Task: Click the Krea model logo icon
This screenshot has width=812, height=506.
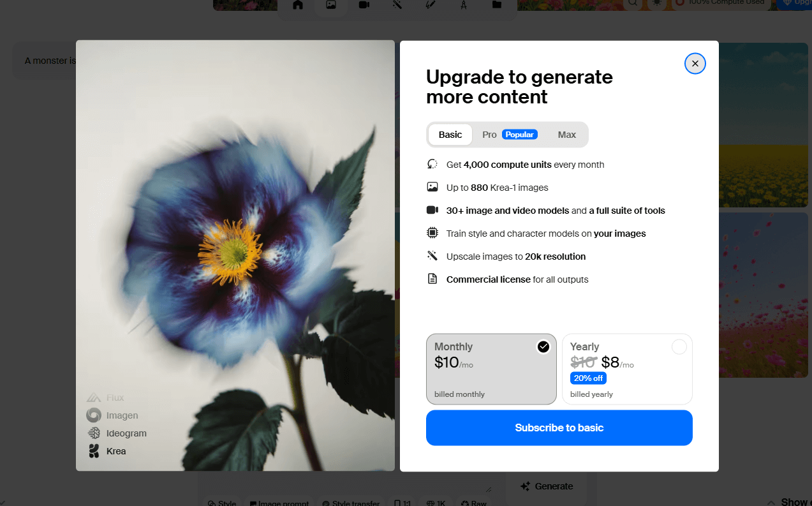Action: pos(94,451)
